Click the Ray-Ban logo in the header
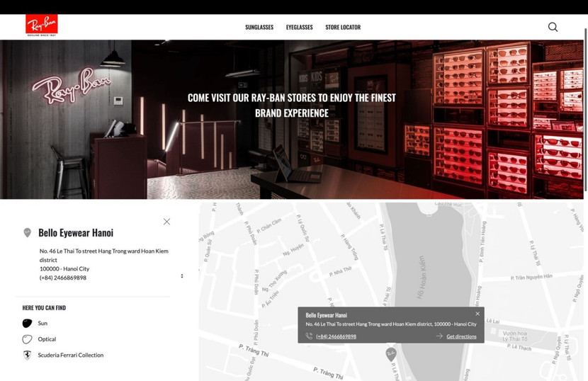 click(42, 25)
